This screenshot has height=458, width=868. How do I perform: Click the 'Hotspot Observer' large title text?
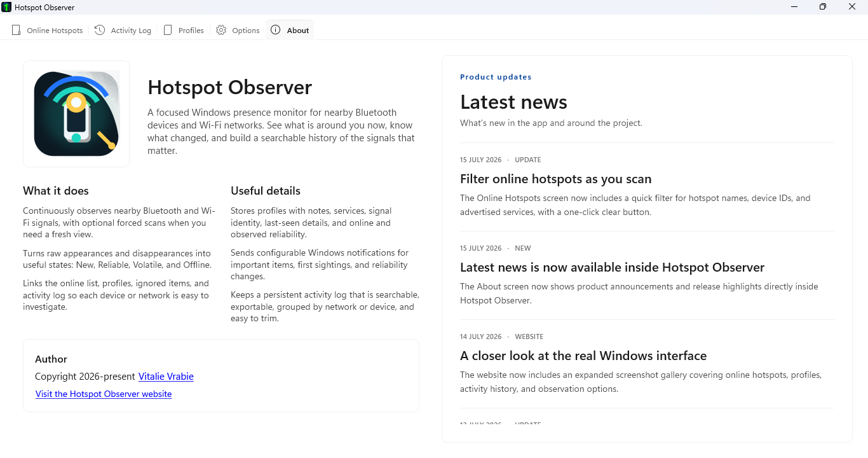(x=230, y=87)
